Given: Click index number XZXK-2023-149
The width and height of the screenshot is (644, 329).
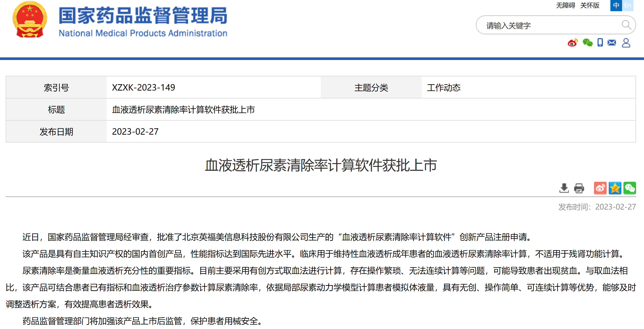Looking at the screenshot, I should coord(144,88).
